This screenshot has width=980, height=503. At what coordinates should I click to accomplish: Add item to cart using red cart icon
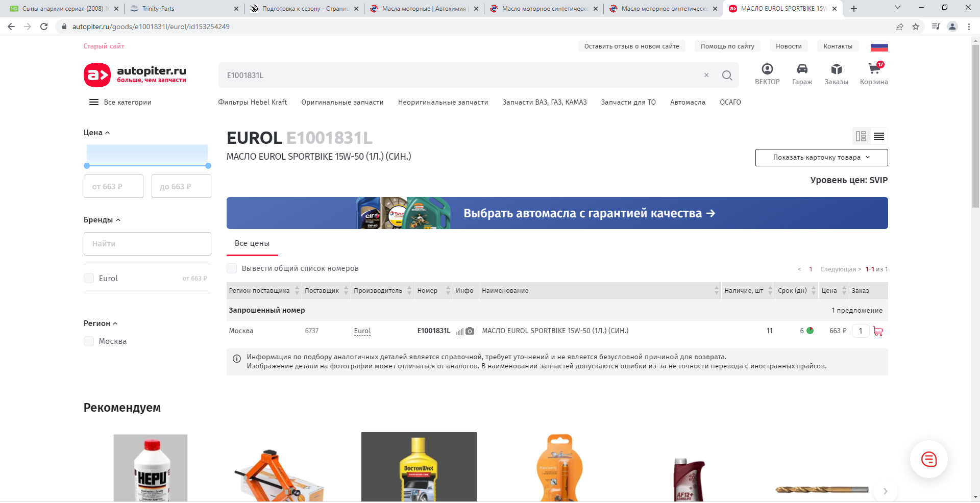[878, 331]
